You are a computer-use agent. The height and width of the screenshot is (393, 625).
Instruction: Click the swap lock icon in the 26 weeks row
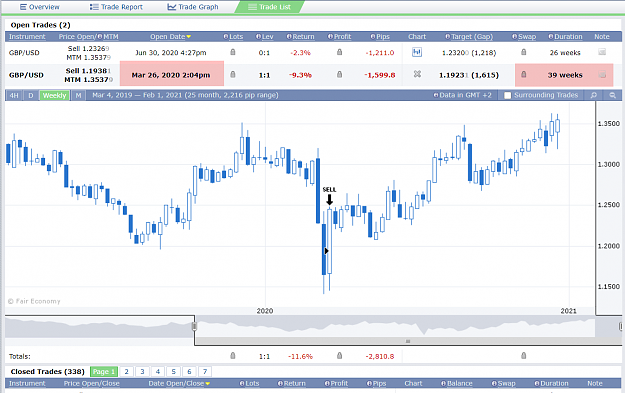click(x=524, y=52)
